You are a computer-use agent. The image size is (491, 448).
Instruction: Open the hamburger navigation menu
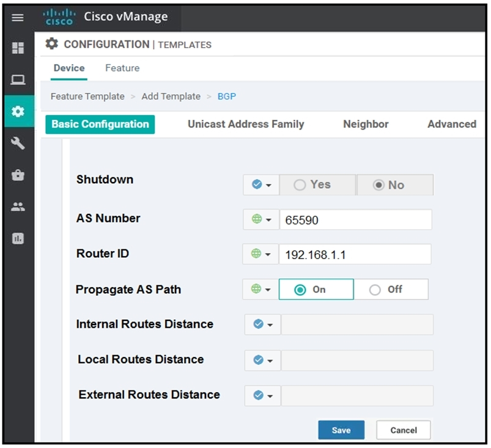[x=18, y=18]
